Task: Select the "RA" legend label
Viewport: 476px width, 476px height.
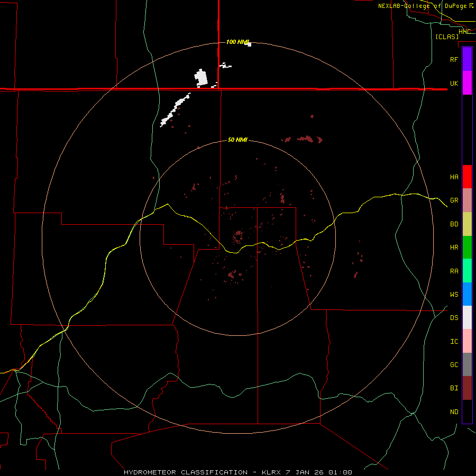Action: tap(454, 271)
